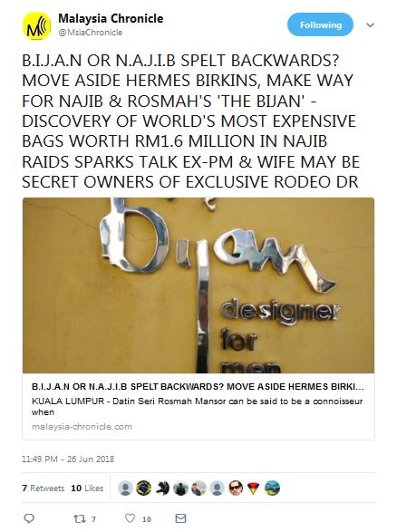
Task: Open the Bijan designer sign image
Action: coord(198,285)
